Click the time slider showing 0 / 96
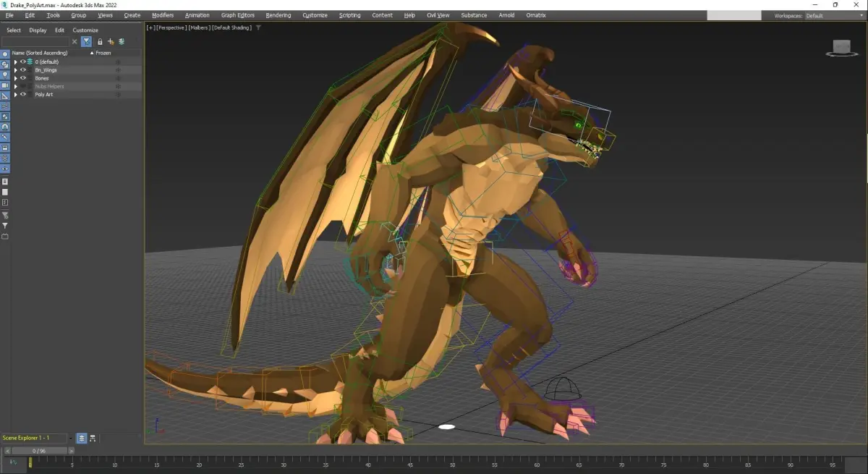This screenshot has height=474, width=868. click(x=38, y=450)
